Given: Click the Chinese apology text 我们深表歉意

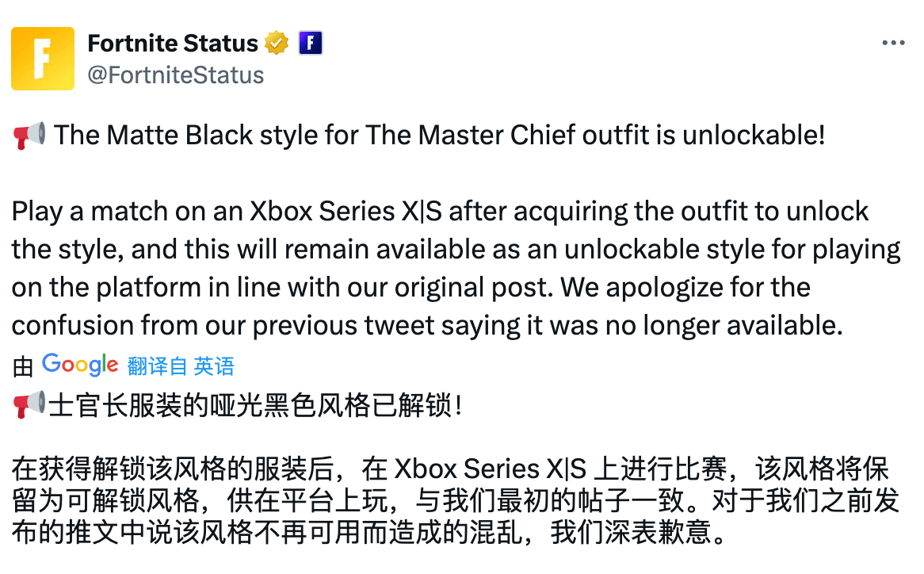Looking at the screenshot, I should point(631,533).
